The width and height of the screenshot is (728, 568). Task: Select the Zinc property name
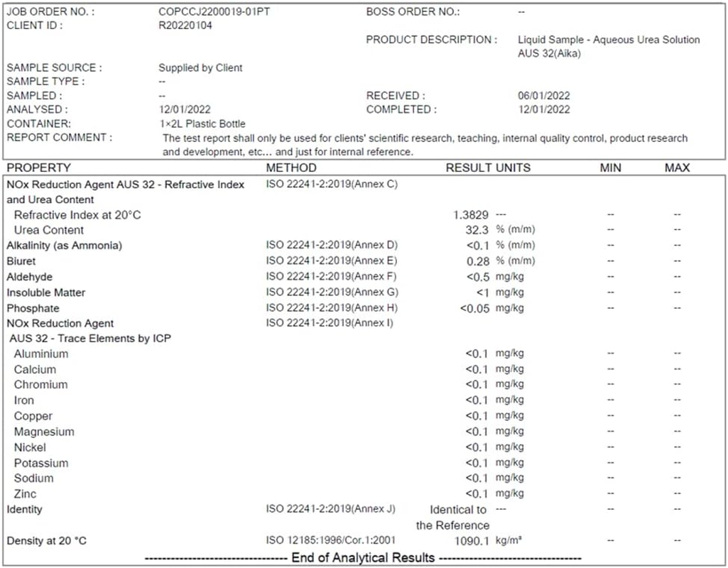[x=25, y=494]
